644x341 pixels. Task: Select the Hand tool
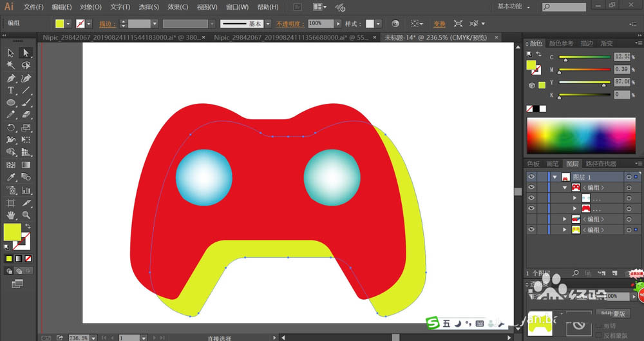click(11, 215)
